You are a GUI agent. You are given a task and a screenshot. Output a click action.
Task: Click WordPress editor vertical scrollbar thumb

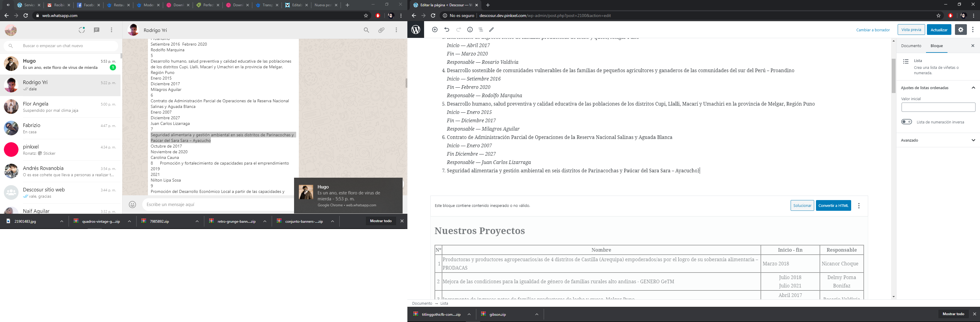click(x=893, y=76)
